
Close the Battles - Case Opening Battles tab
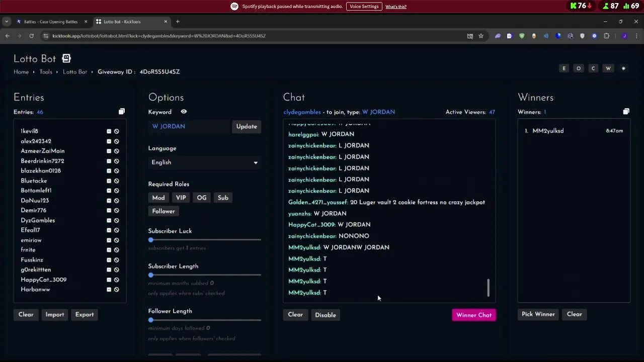pos(86,22)
